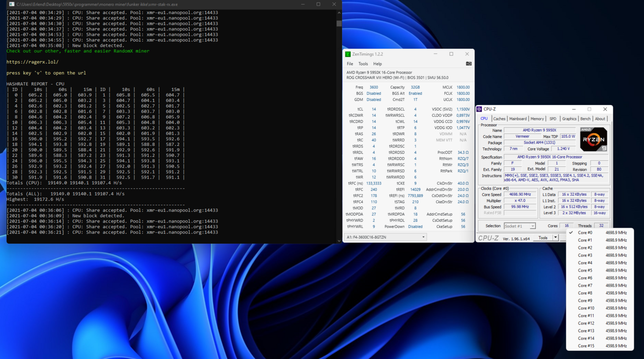
Task: Click the CPU-Z app icon in title bar
Action: 479,109
